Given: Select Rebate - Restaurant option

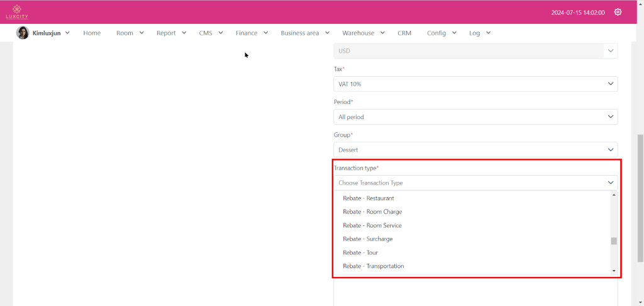Looking at the screenshot, I should point(369,198).
